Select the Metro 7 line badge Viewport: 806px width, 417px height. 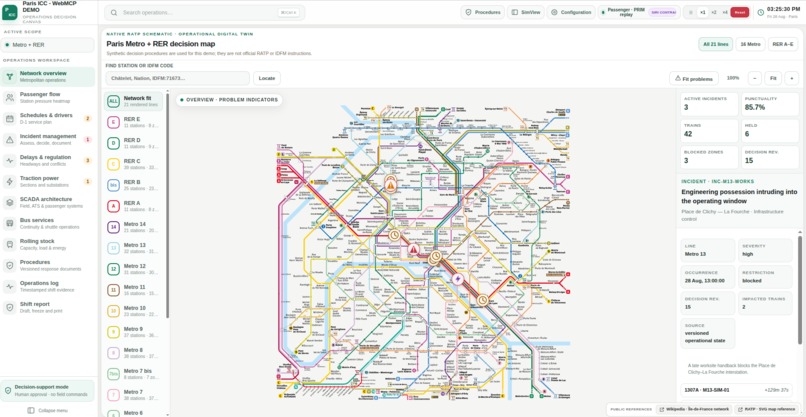pyautogui.click(x=113, y=395)
